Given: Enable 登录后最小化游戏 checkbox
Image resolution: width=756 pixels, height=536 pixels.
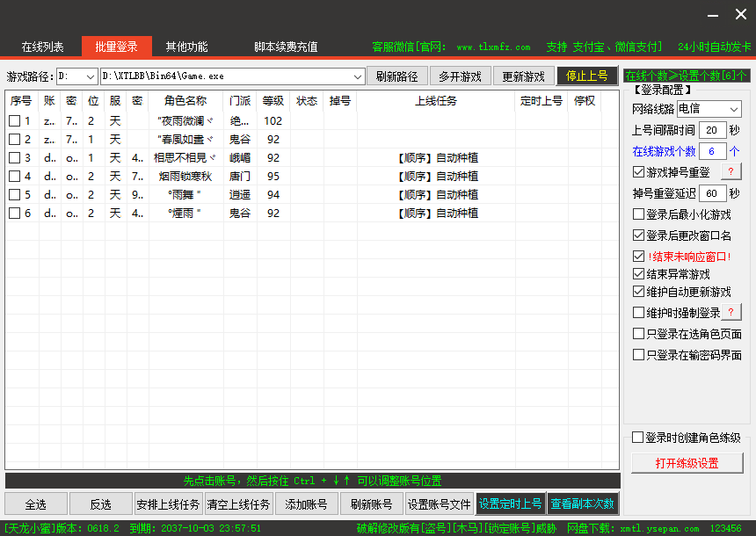Looking at the screenshot, I should point(638,214).
